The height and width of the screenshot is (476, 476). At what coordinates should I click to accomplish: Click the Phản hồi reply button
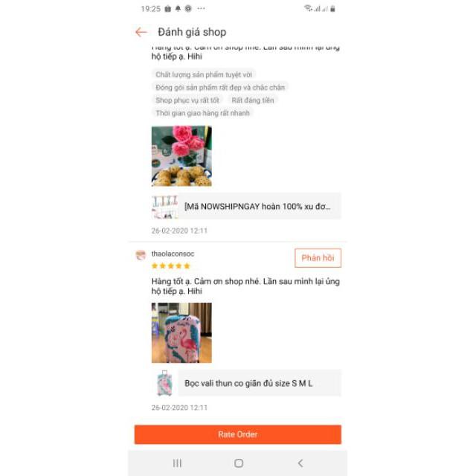coord(318,258)
